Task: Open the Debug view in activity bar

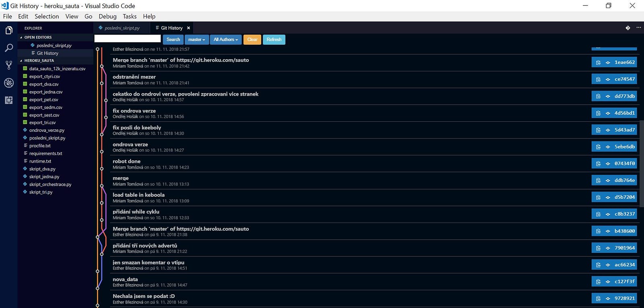Action: [9, 83]
